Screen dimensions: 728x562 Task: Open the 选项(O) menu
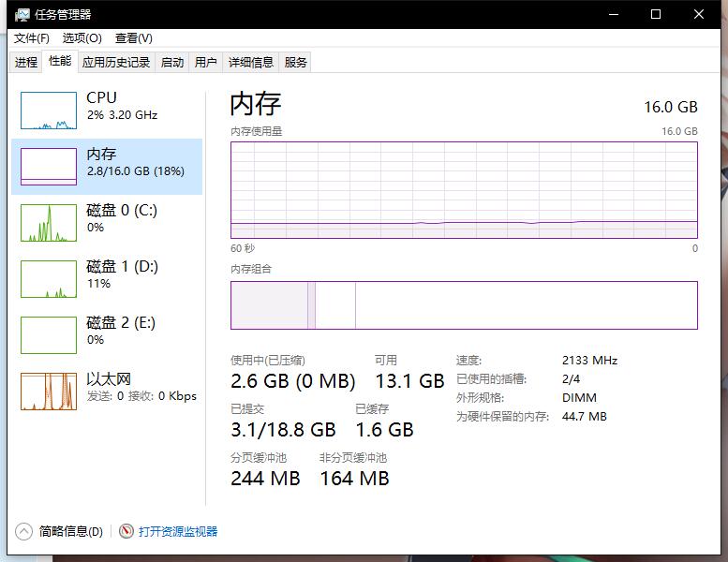pyautogui.click(x=82, y=38)
